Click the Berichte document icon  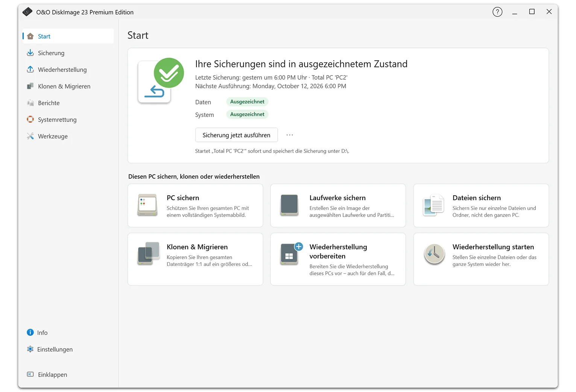[x=30, y=103]
